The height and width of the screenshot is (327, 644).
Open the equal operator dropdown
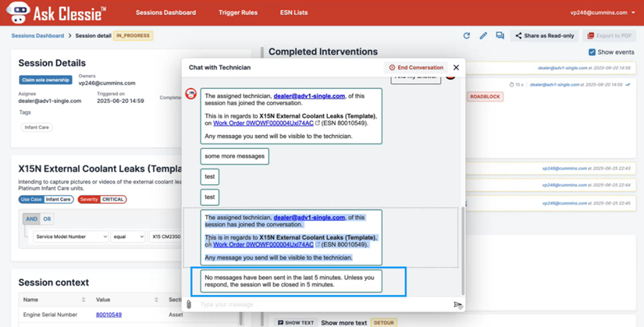[x=128, y=236]
